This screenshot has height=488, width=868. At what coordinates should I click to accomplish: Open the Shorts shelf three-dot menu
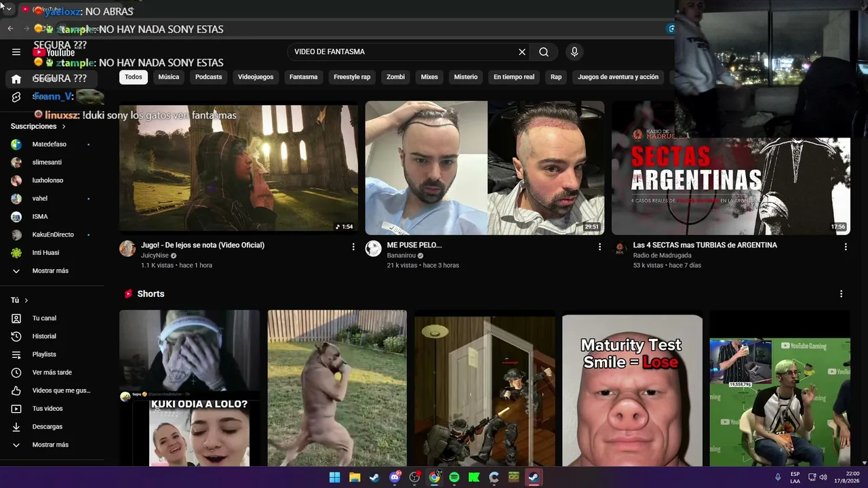[x=841, y=294]
